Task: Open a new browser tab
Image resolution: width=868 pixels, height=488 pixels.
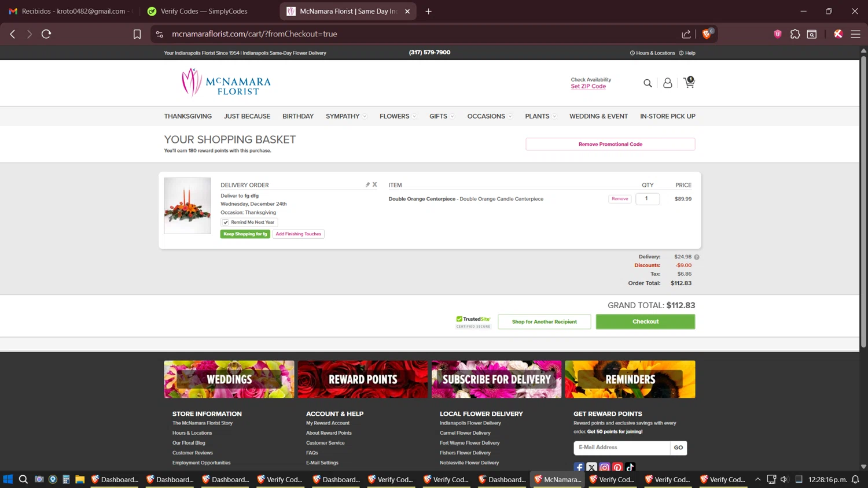Action: coord(429,11)
